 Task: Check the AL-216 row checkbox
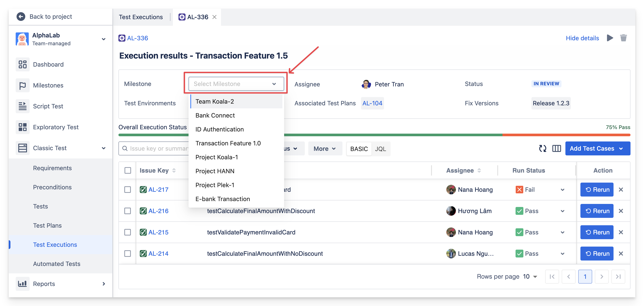128,211
